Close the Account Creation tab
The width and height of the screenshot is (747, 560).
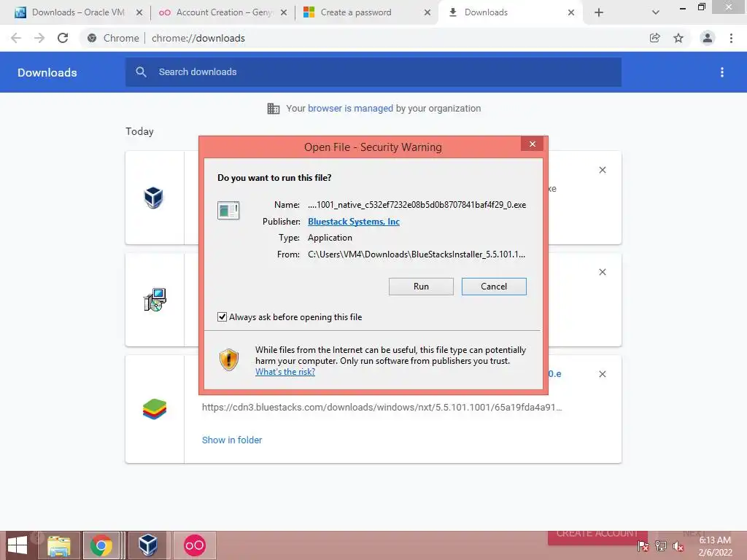click(284, 12)
